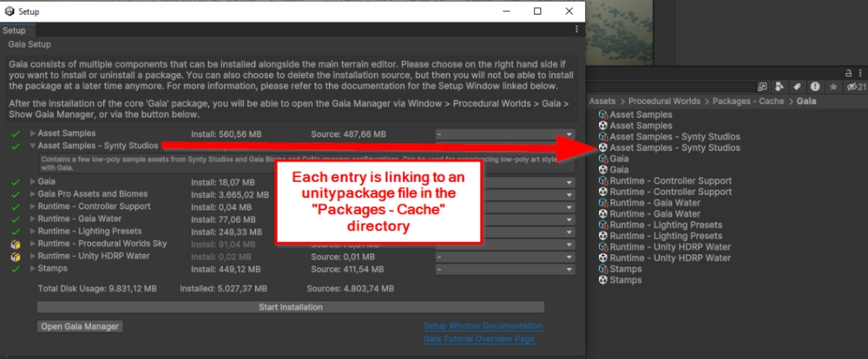Click the Project panel search field
The image size is (868, 359).
click(672, 87)
